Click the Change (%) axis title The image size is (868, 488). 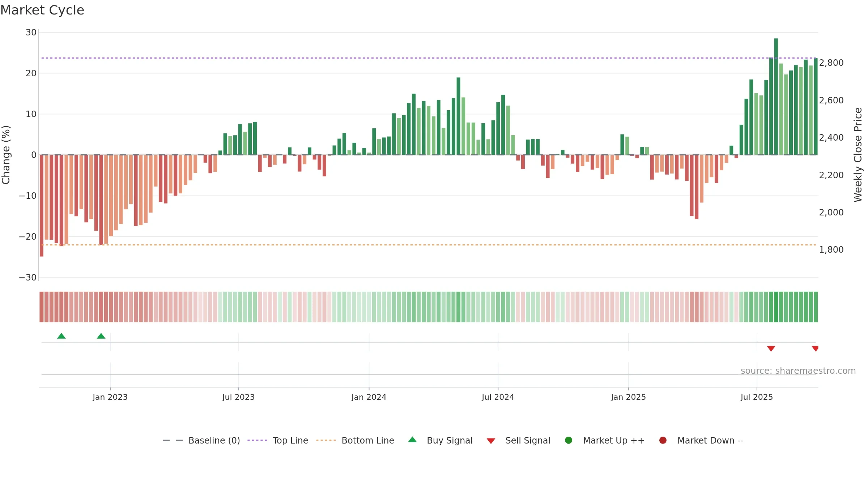click(6, 155)
